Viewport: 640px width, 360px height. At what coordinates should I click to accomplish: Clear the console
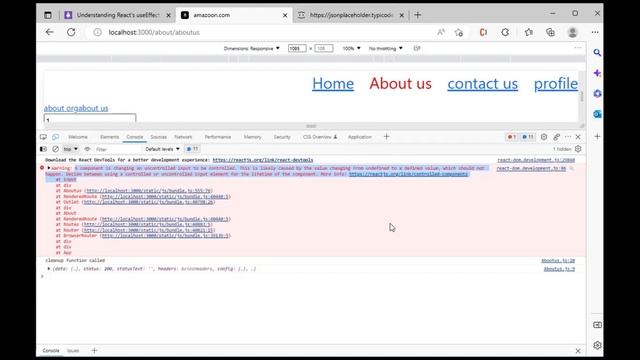click(x=56, y=149)
